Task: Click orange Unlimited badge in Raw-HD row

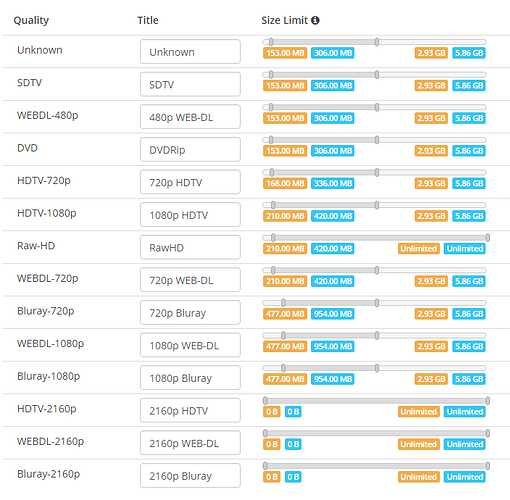Action: (x=419, y=249)
